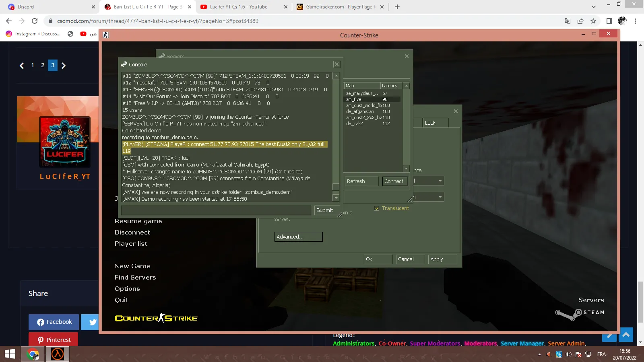Open the Pinterest share button
Viewport: 644px width, 362px height.
54,339
